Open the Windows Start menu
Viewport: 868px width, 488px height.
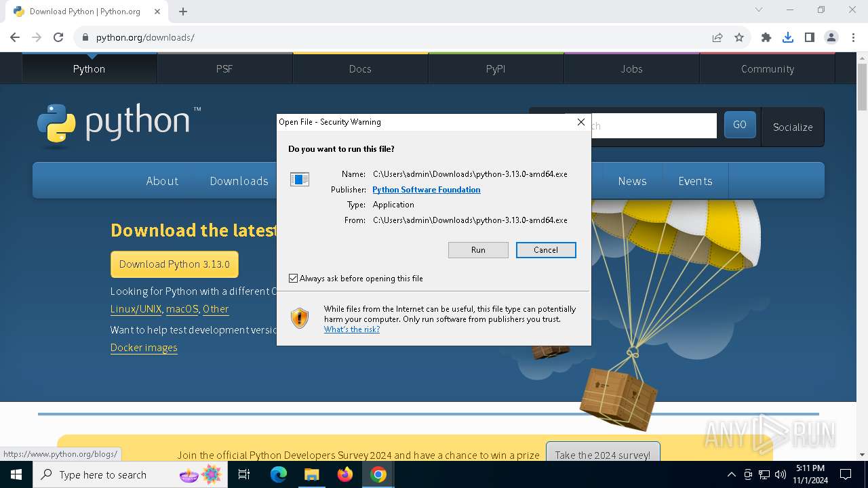coord(16,474)
